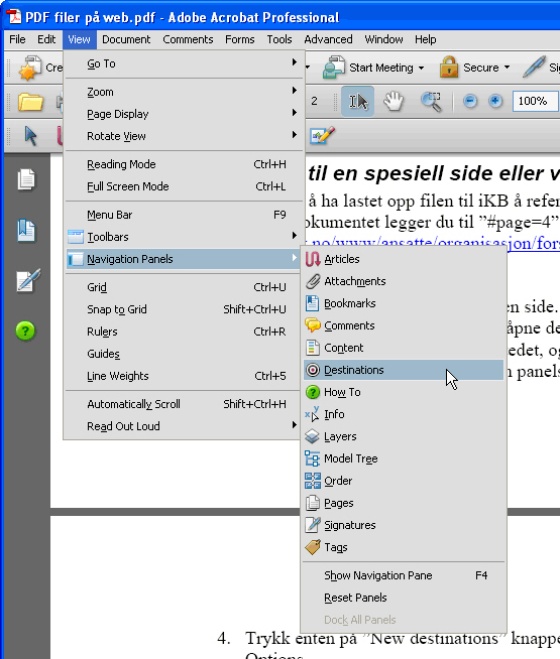Toggle Rulers display
This screenshot has width=560, height=659.
pos(184,332)
